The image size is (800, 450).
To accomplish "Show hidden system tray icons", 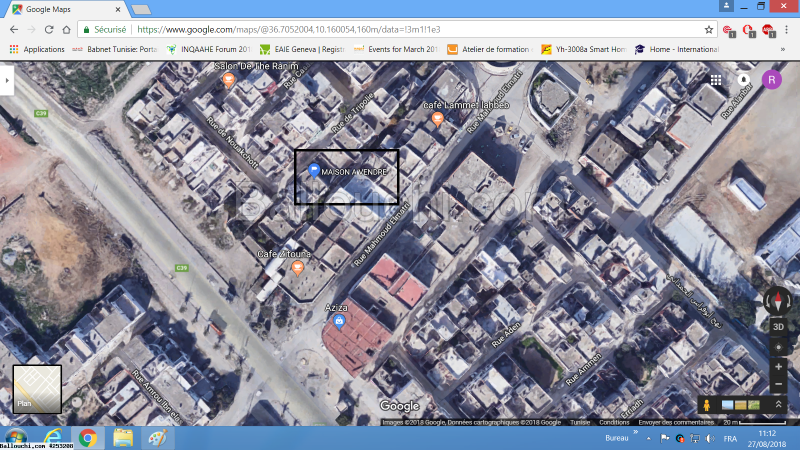I will point(648,438).
